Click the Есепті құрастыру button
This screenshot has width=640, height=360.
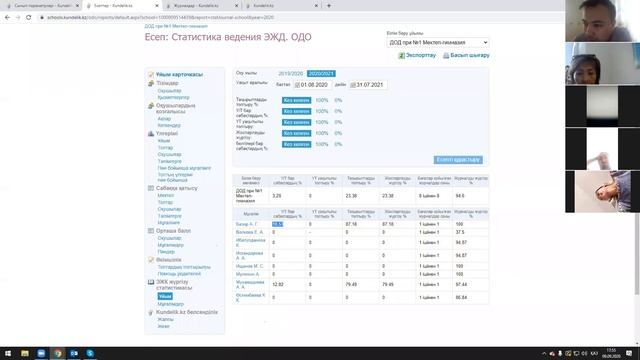458,160
